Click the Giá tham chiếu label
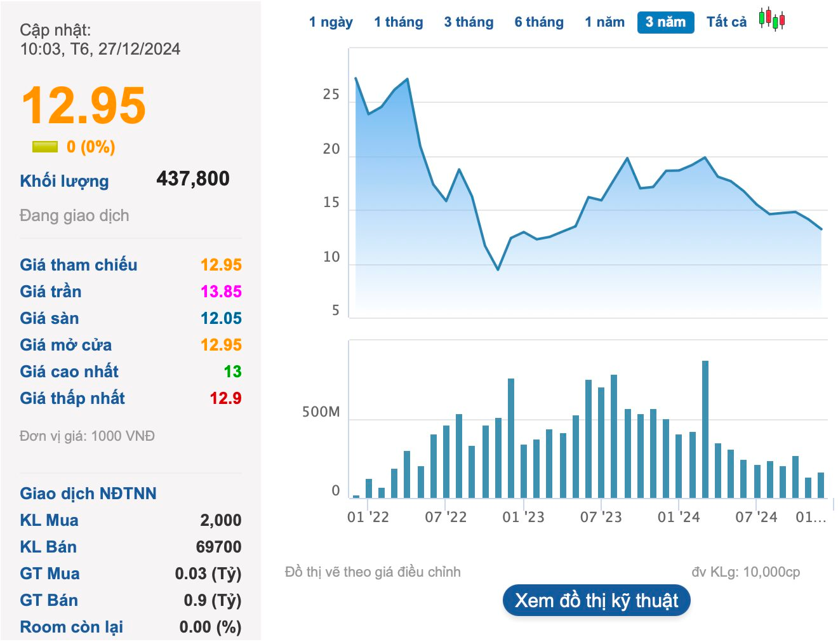This screenshot has width=838, height=644. point(78,264)
